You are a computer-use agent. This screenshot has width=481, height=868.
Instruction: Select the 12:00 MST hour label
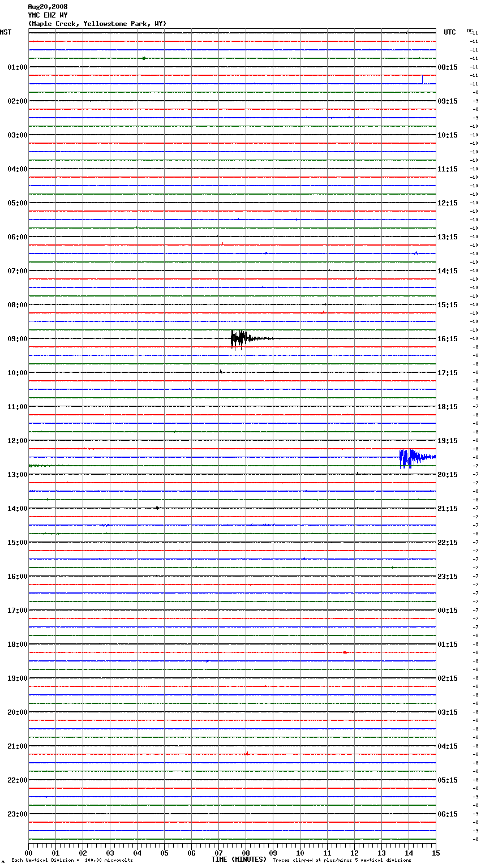(17, 441)
